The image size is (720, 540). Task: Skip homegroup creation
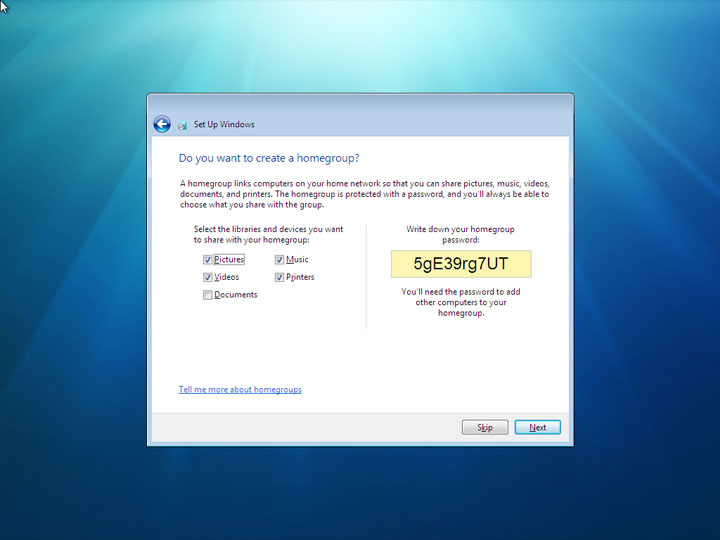tap(485, 428)
